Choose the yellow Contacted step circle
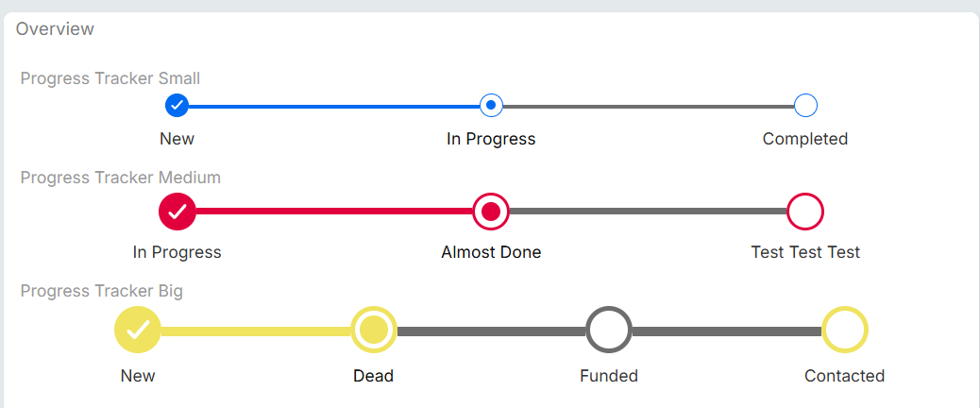This screenshot has width=980, height=408. tap(845, 330)
